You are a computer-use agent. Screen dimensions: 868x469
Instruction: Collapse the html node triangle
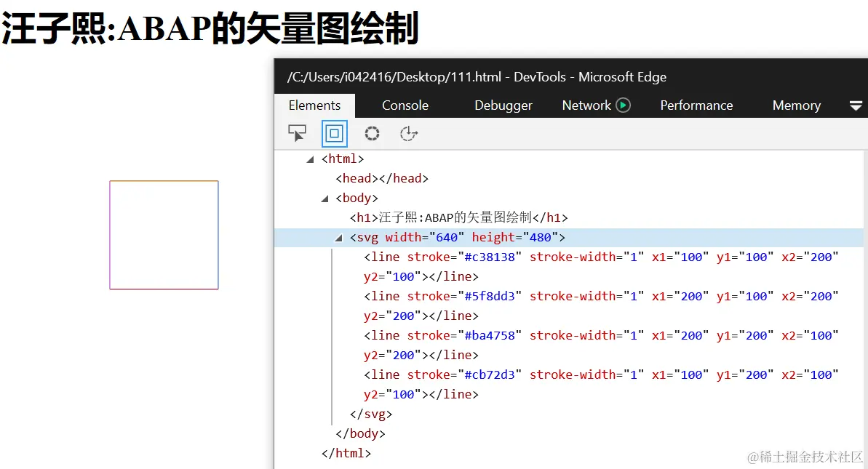[x=310, y=160]
